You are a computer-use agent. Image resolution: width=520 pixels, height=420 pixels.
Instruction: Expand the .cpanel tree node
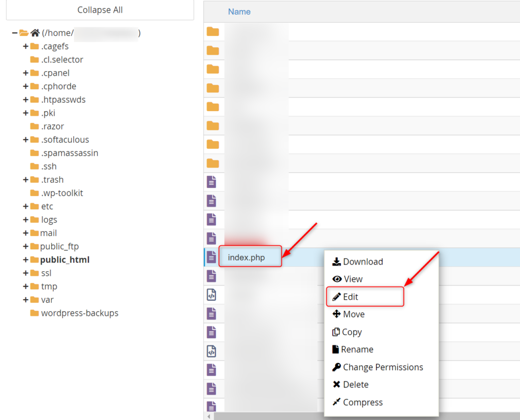(x=25, y=73)
